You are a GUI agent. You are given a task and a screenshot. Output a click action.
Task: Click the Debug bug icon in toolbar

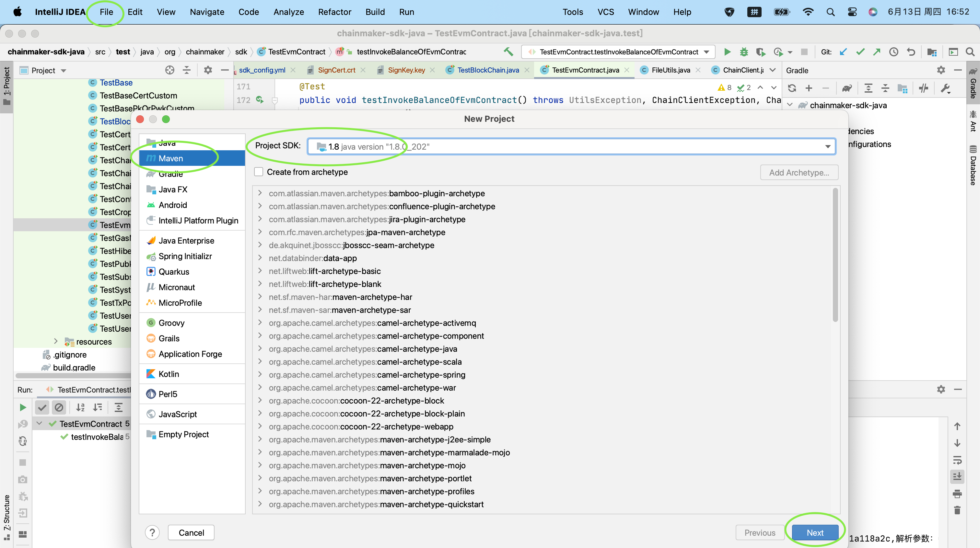click(x=744, y=52)
